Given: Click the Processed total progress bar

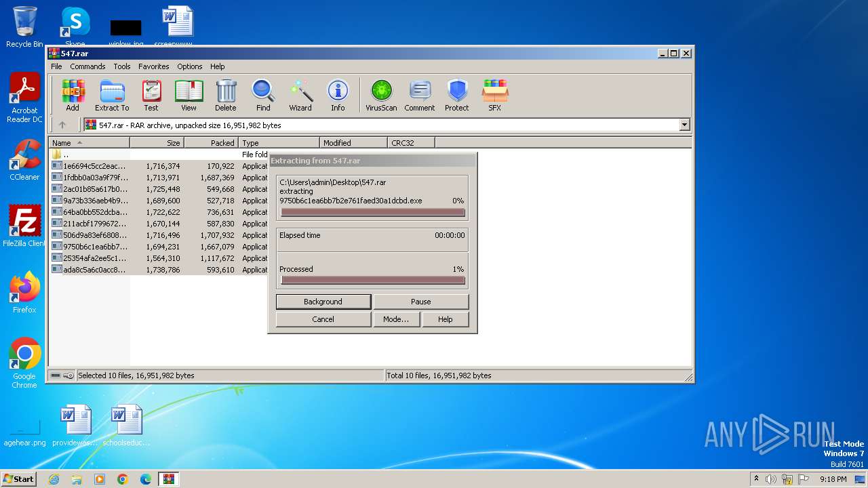Looking at the screenshot, I should [373, 281].
